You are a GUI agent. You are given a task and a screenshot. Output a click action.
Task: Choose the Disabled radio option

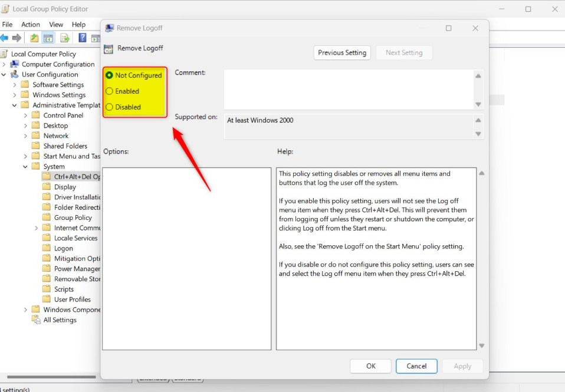tap(109, 107)
